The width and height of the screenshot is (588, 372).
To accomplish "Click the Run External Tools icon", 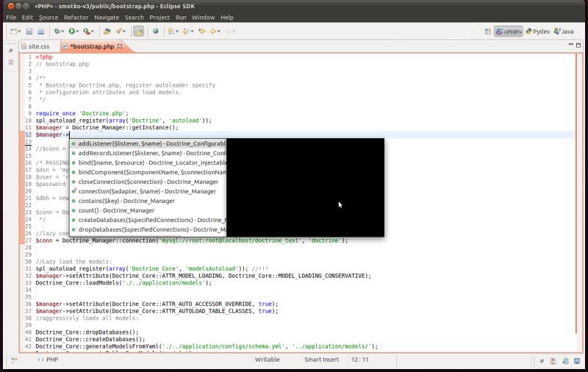I will point(87,32).
